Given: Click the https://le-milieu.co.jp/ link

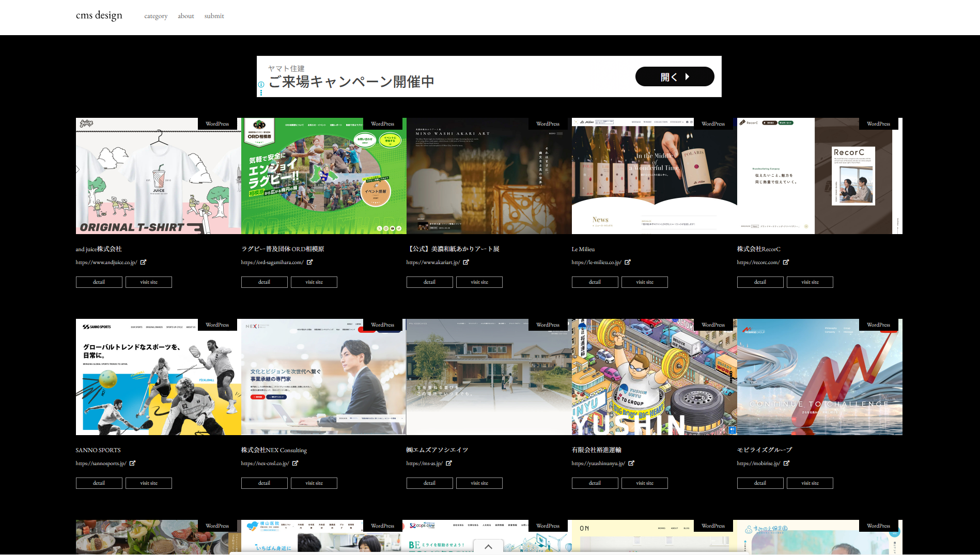Looking at the screenshot, I should coord(596,263).
